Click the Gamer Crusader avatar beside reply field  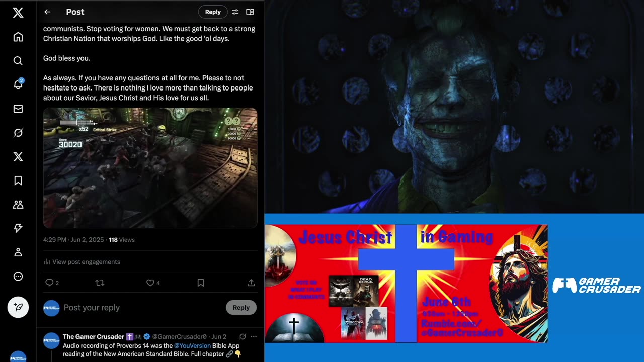coord(51,308)
